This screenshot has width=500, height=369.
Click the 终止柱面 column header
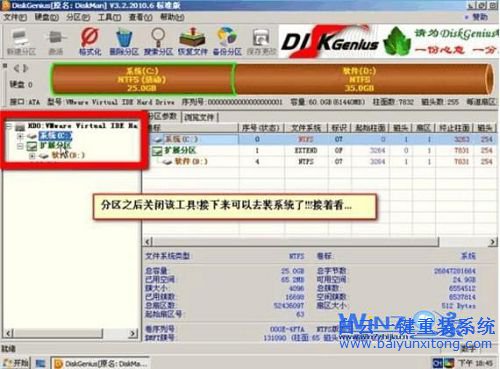click(454, 128)
